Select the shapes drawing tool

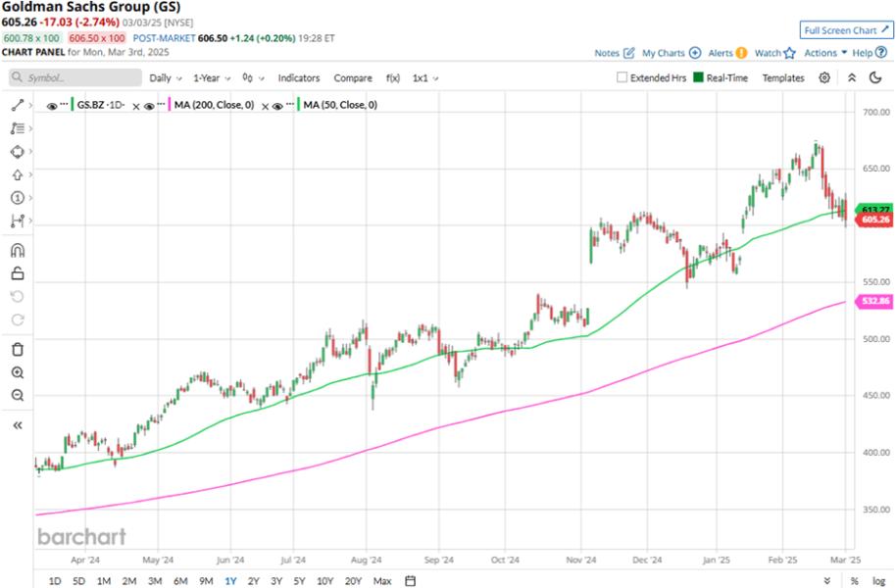coord(17,152)
